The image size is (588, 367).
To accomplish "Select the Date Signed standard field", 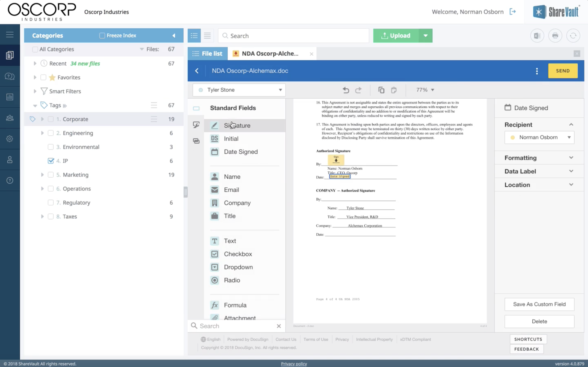I will pos(245,152).
